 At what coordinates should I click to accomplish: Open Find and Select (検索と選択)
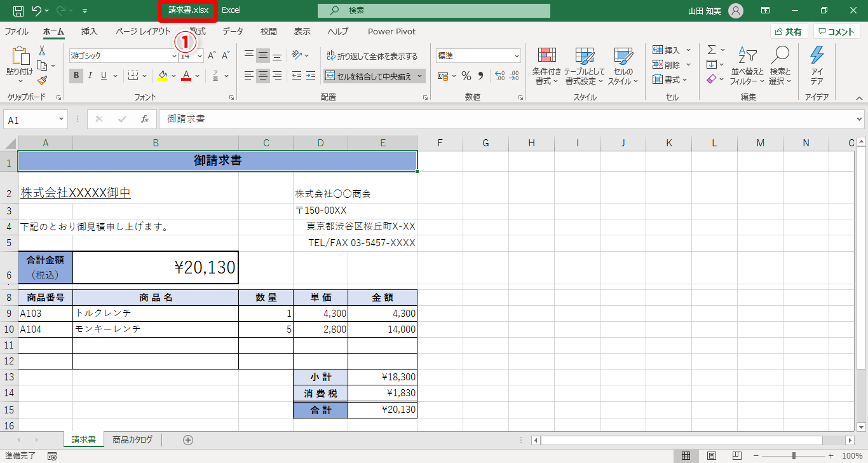[x=780, y=66]
